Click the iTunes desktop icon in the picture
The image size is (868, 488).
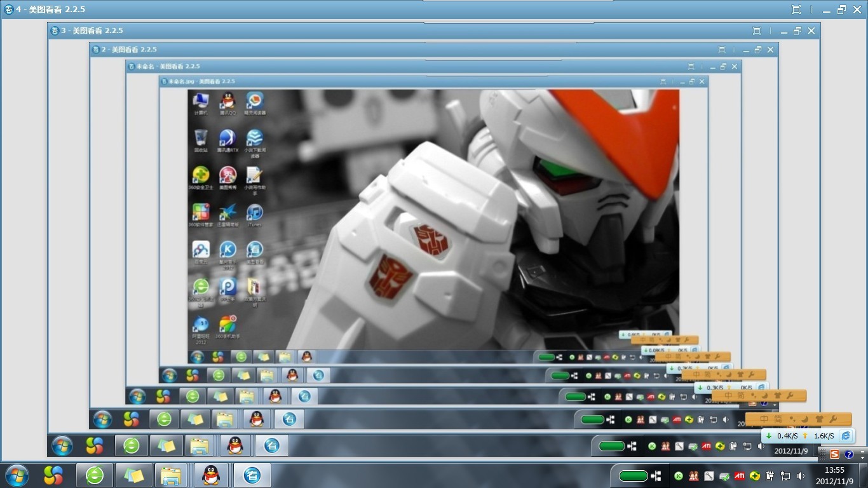click(x=254, y=215)
